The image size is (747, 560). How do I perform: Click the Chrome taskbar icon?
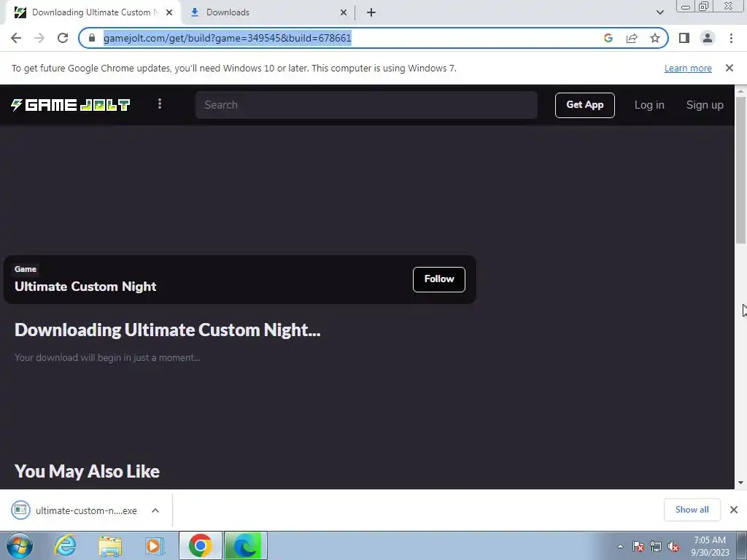(200, 545)
